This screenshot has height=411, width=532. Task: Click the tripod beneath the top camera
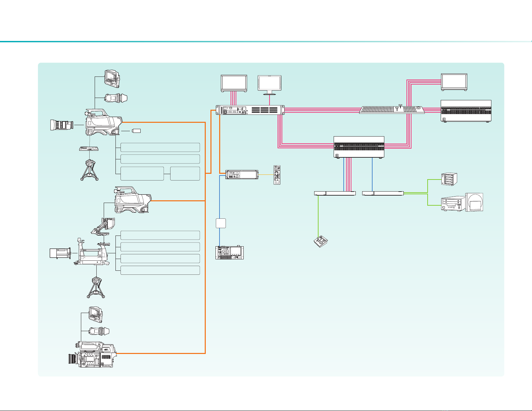point(90,170)
